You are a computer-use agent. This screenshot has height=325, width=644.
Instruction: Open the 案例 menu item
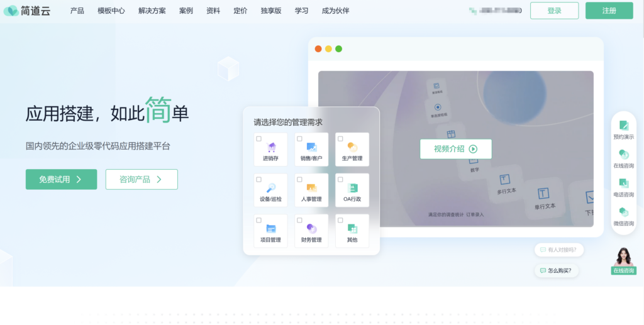186,11
